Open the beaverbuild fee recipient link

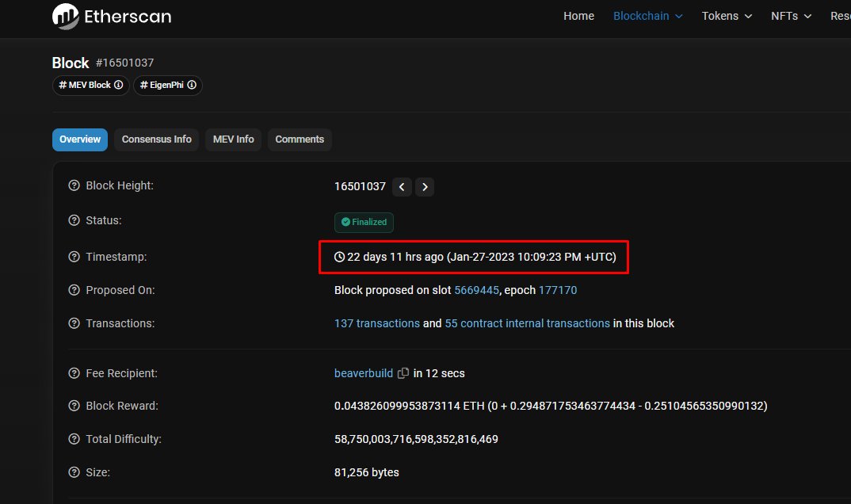[x=364, y=373]
